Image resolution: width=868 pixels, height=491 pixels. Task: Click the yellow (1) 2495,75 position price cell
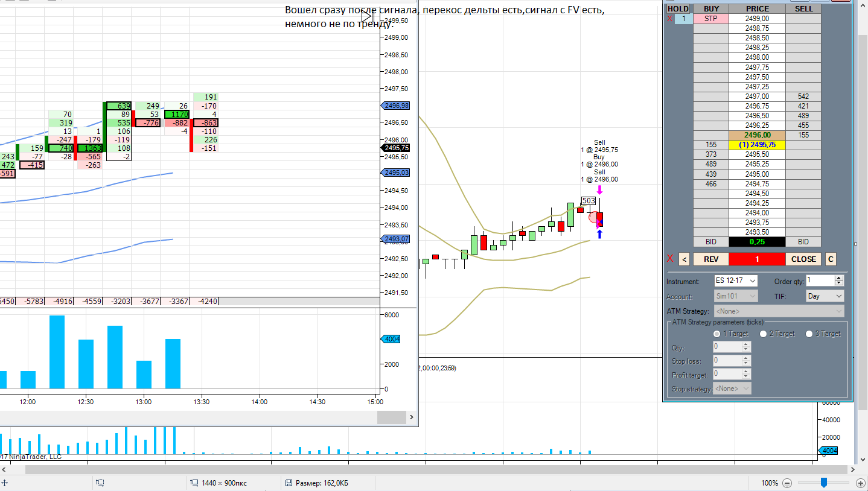click(x=757, y=145)
